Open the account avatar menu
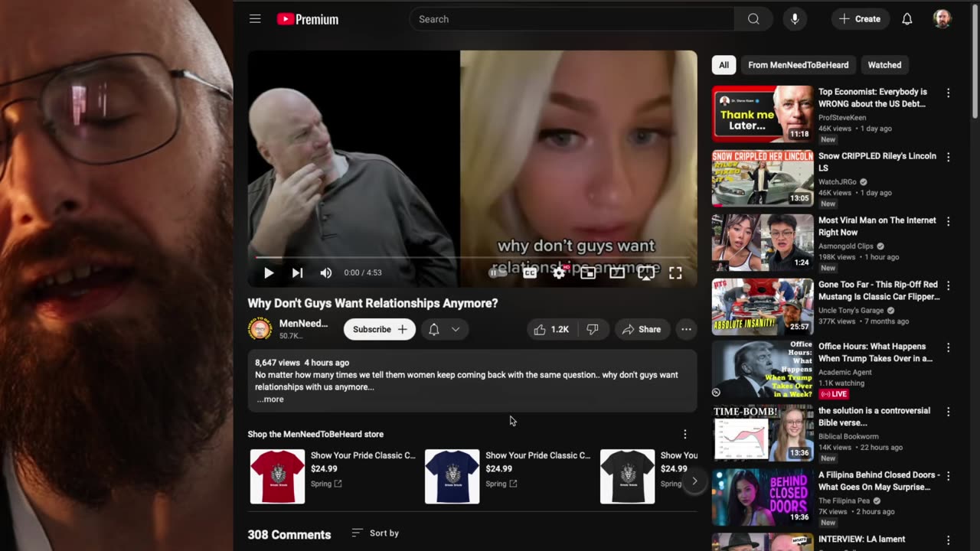The image size is (980, 551). (x=942, y=19)
